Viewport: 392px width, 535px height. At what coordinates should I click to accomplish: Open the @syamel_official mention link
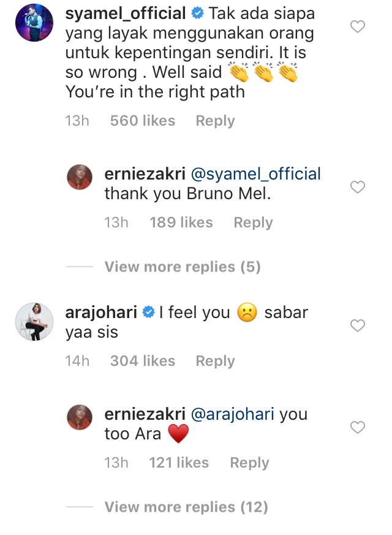(x=256, y=174)
